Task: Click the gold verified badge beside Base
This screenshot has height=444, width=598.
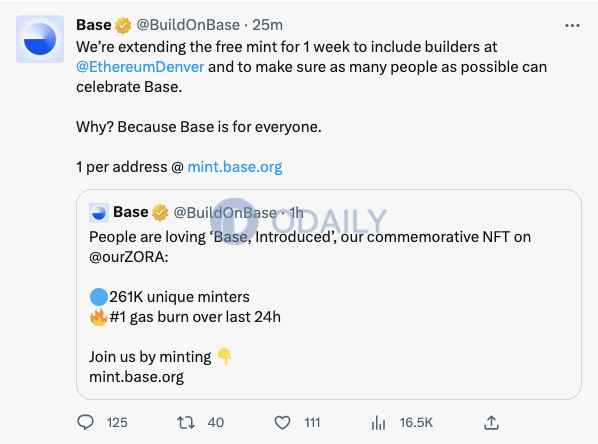Action: point(123,26)
